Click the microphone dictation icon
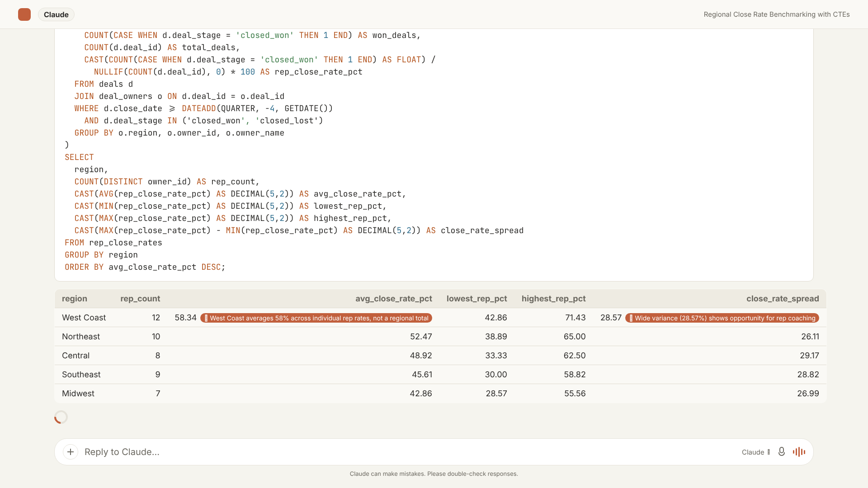Screen dimensions: 868x488 point(782,452)
